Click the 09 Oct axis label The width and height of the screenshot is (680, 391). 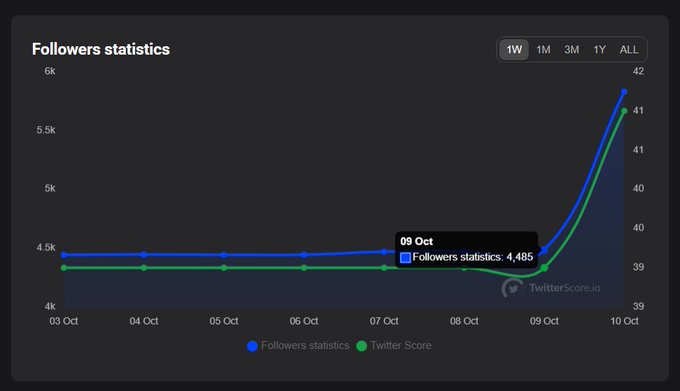tap(544, 321)
